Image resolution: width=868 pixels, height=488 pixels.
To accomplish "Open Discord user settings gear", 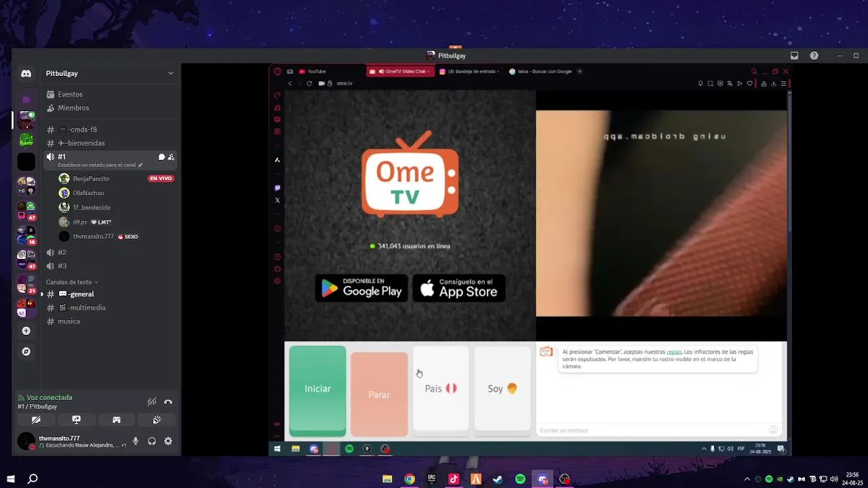I will (x=168, y=441).
